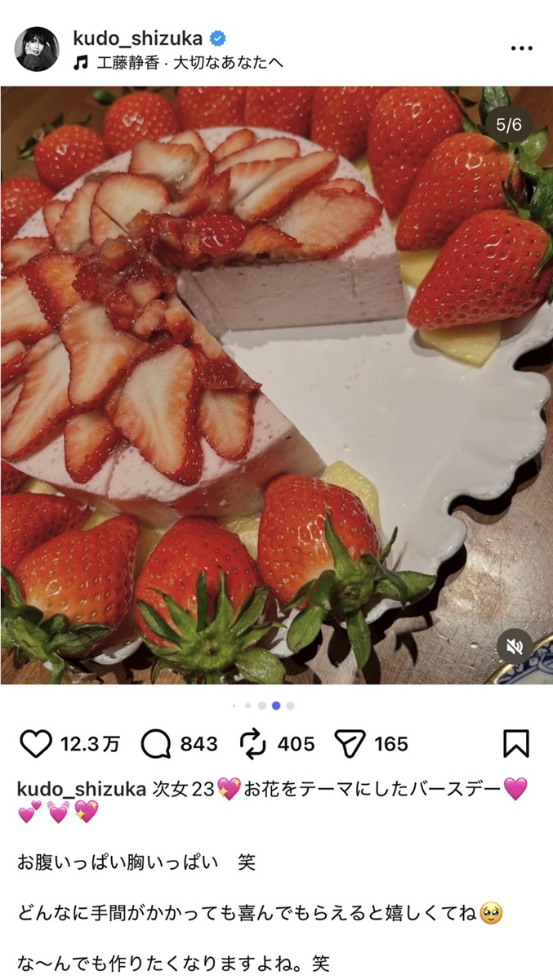Toggle sound with the muted speaker icon
Image resolution: width=553 pixels, height=980 pixels.
coord(515,647)
